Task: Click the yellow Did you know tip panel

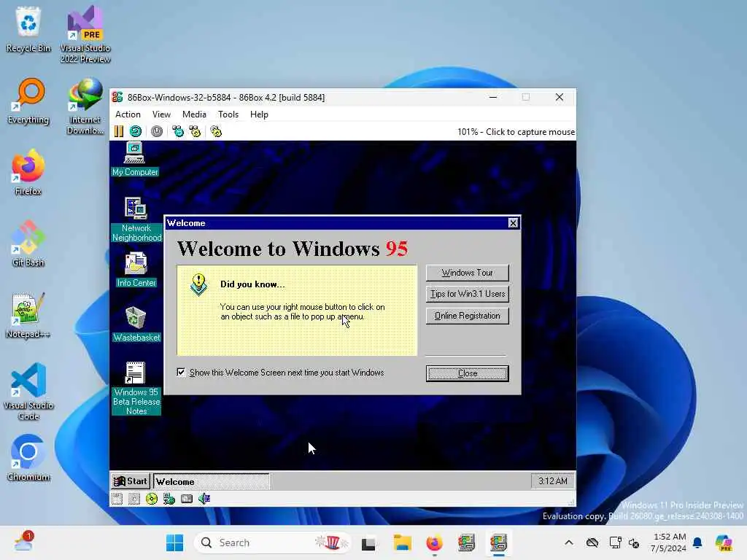Action: 297,311
